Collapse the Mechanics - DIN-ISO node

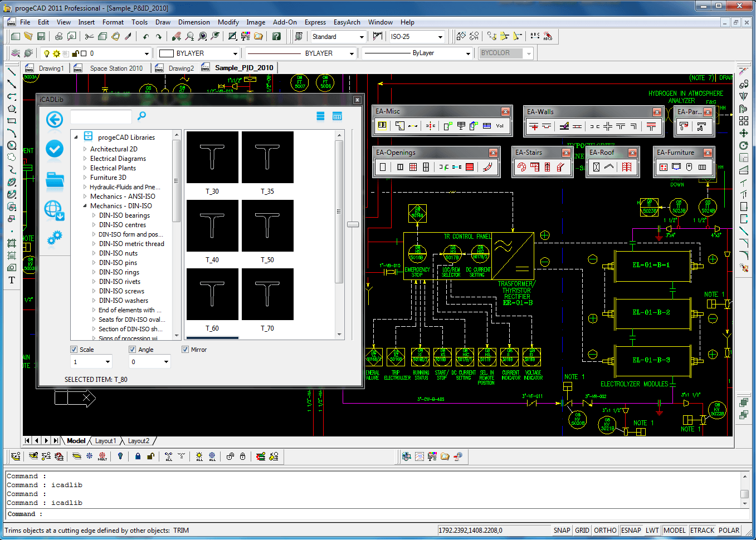point(85,206)
